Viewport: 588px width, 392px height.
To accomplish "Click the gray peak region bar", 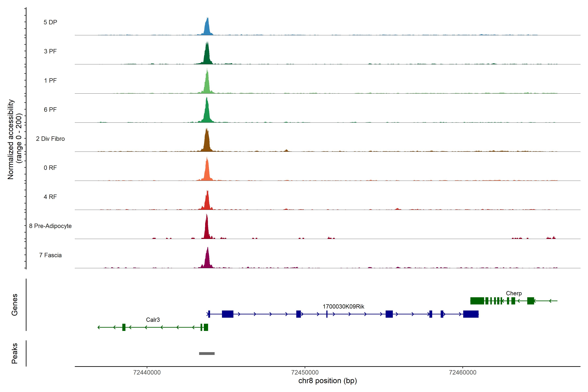I will (207, 353).
